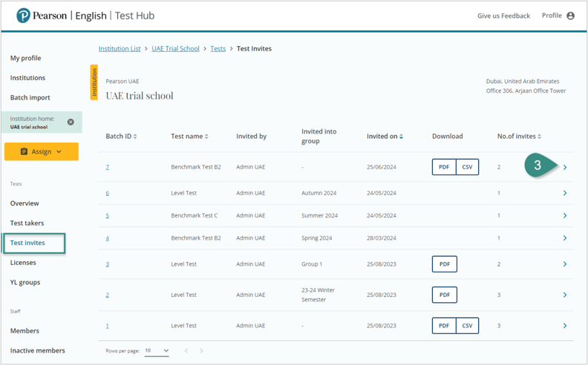Go to previous page of results arrow
The width and height of the screenshot is (588, 366).
[x=186, y=351]
